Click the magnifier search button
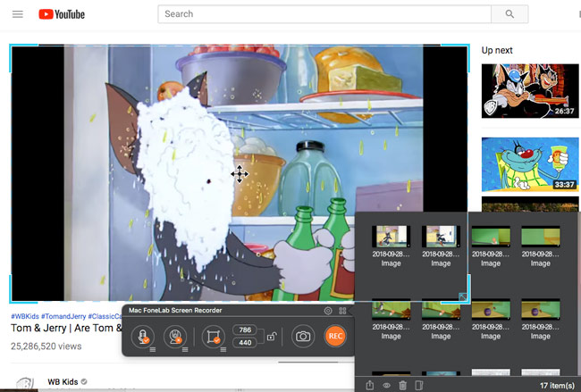This screenshot has height=392, width=581. 509,14
